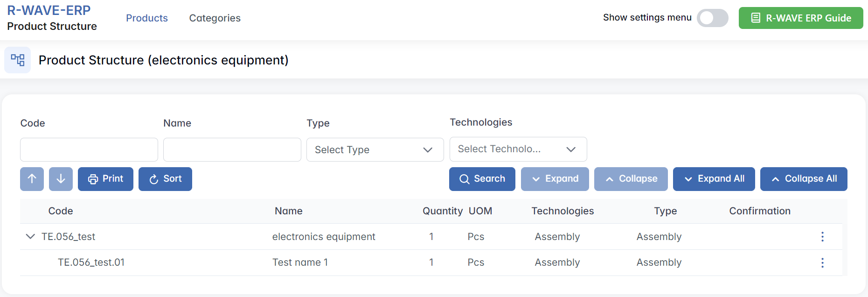Click the move down arrow button

(61, 179)
